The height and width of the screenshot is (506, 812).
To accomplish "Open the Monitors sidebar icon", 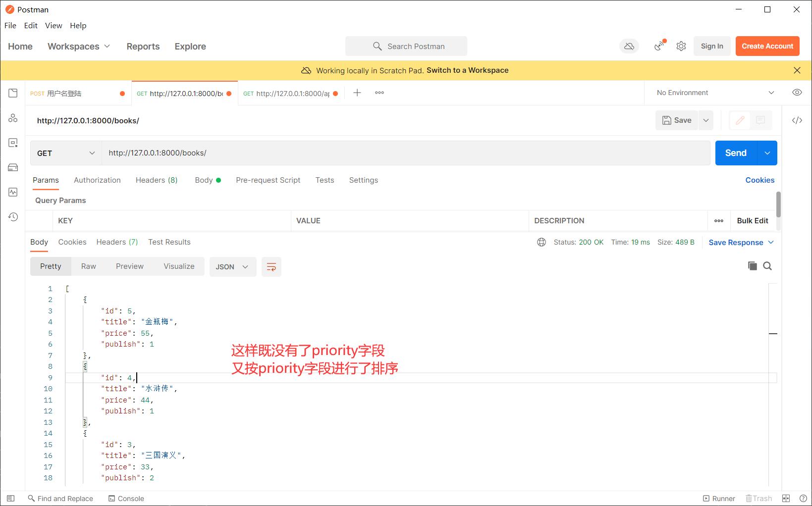I will tap(13, 192).
